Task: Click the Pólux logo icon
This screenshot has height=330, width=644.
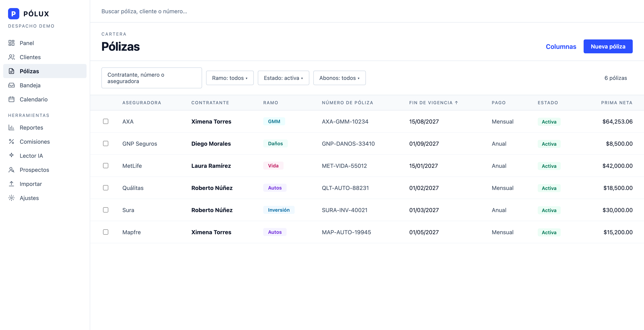Action: [13, 14]
